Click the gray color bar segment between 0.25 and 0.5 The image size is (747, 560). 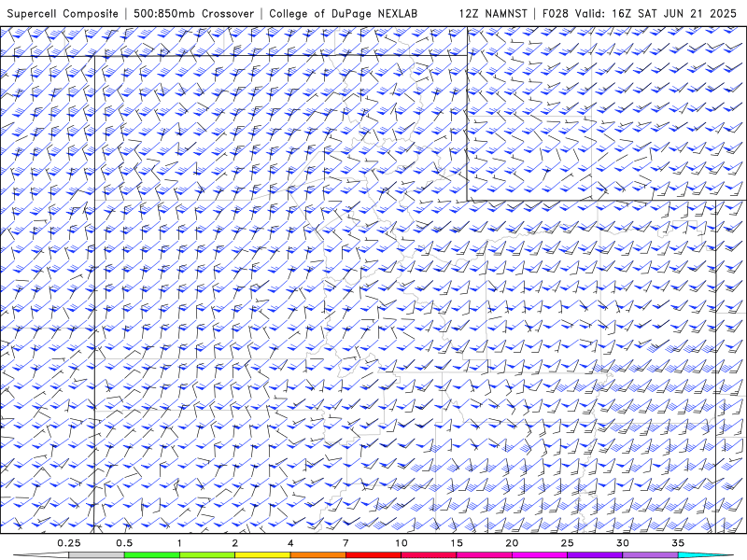pyautogui.click(x=97, y=555)
